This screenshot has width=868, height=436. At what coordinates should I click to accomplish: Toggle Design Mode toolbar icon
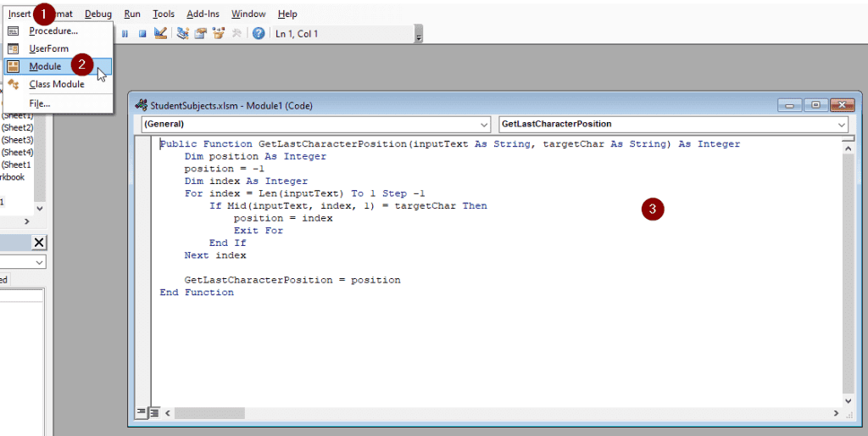point(160,34)
